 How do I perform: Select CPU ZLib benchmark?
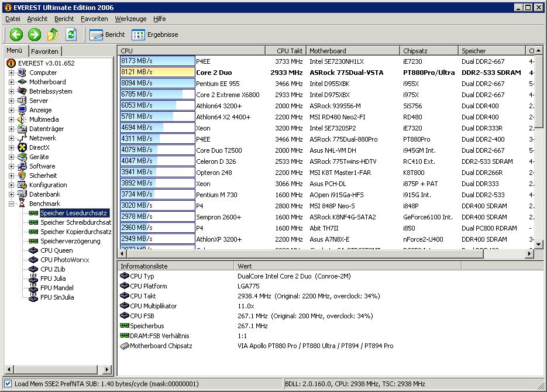pyautogui.click(x=53, y=269)
